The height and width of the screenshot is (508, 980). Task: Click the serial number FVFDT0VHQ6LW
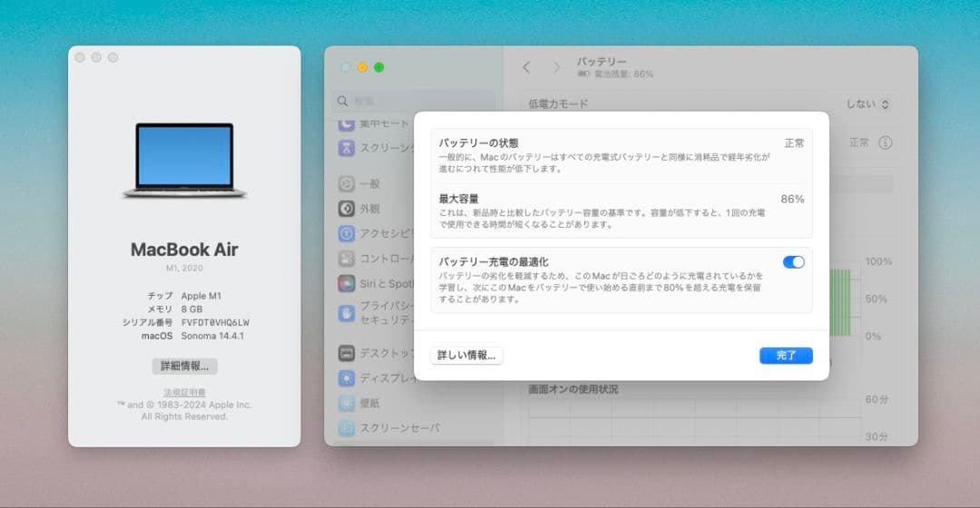tap(216, 322)
